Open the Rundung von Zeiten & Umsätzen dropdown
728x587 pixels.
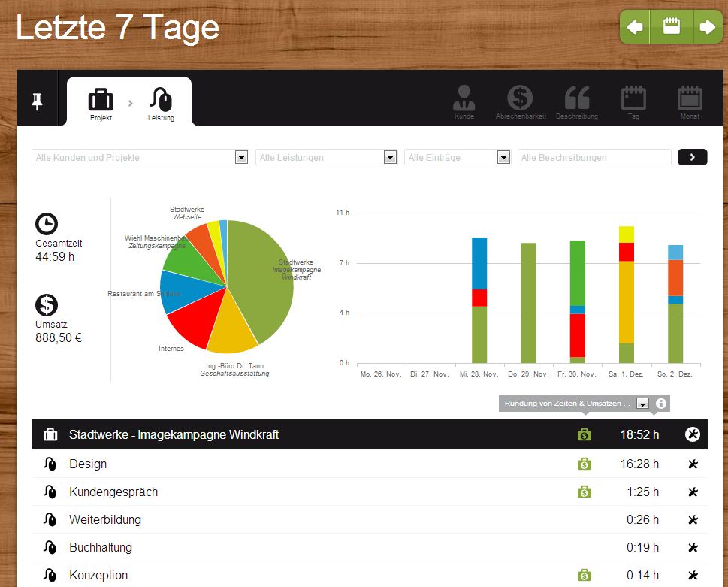642,404
